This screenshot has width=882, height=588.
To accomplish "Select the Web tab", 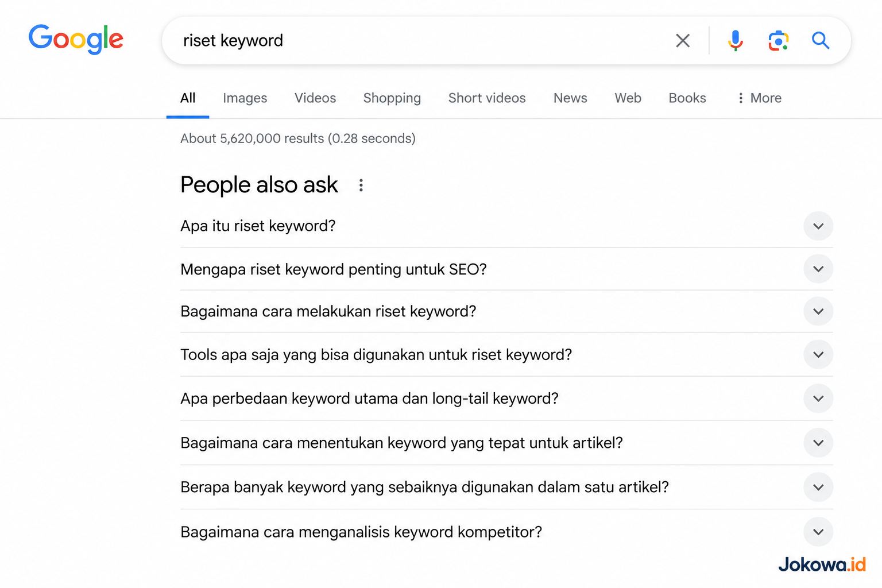I will [628, 98].
